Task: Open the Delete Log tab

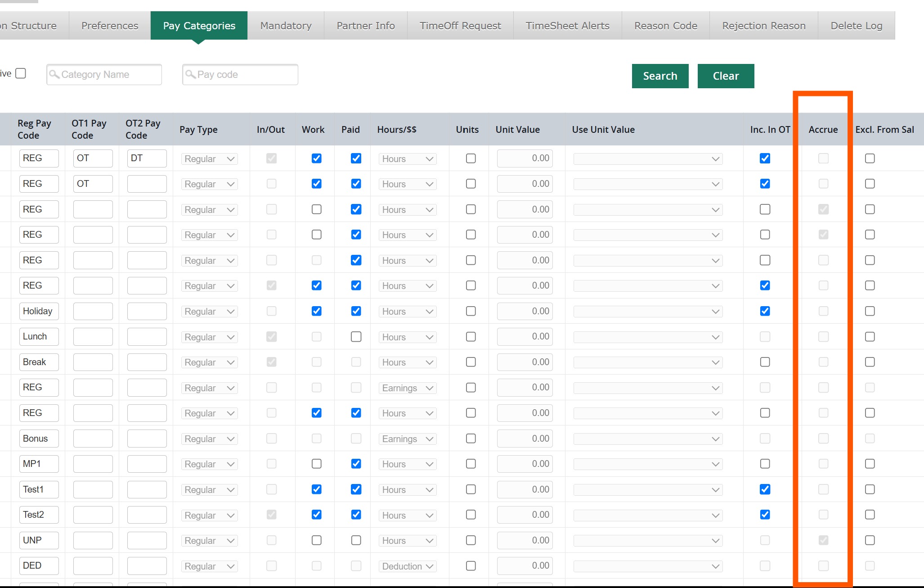Action: [x=857, y=26]
